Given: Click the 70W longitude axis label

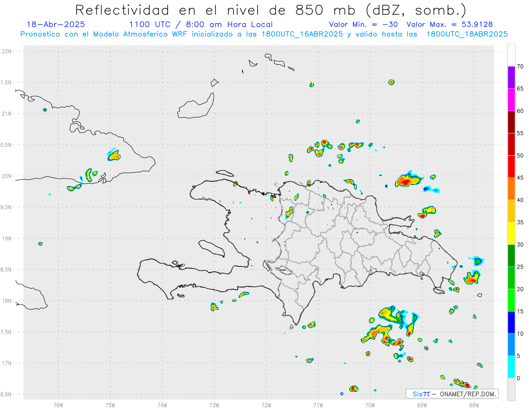Looking at the screenshot, I should [370, 405].
